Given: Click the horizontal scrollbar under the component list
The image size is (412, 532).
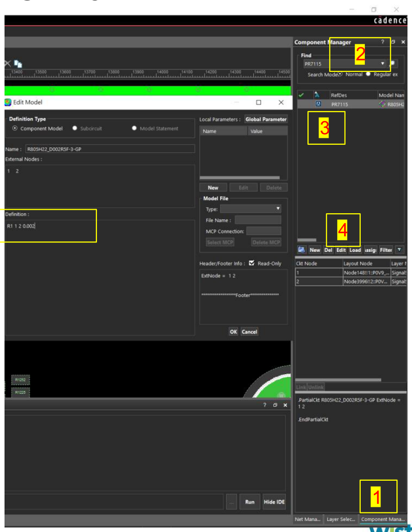Looking at the screenshot, I should tap(306, 240).
